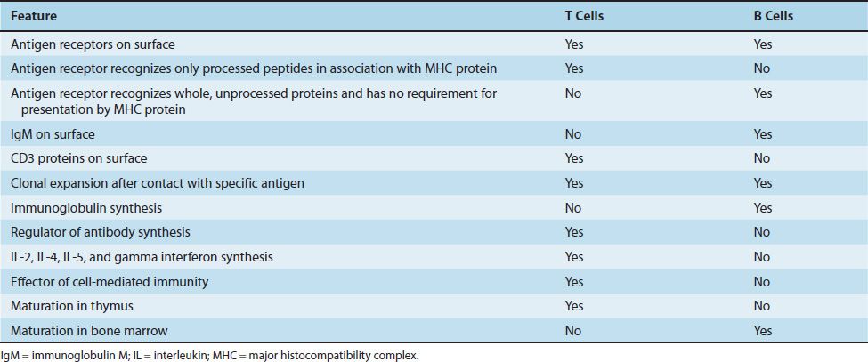Image resolution: width=868 pixels, height=362 pixels.
Task: Click the B Cells column header
Action: pyautogui.click(x=773, y=16)
